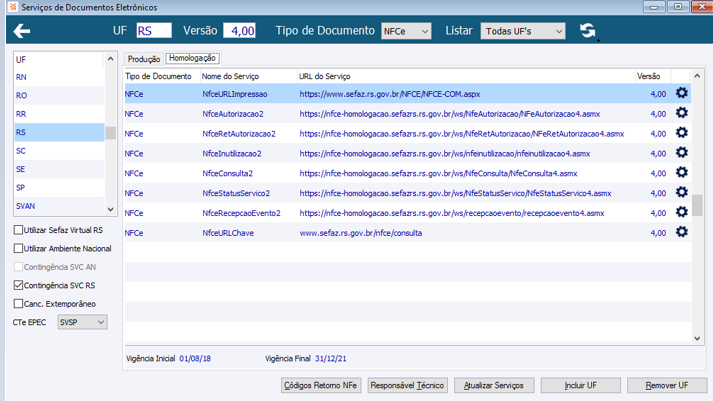Click the Códigos Retorno NFe button

tap(321, 385)
